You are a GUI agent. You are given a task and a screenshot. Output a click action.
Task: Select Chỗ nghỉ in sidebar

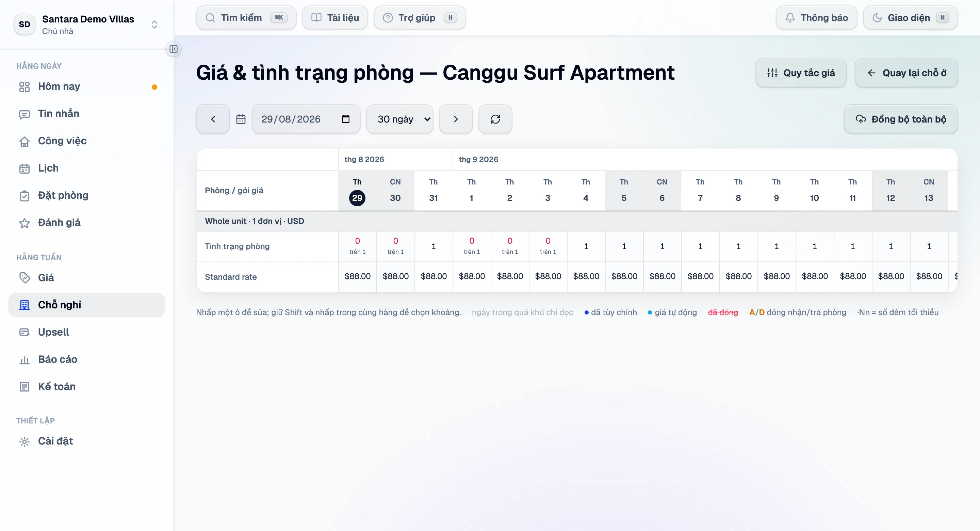tap(87, 305)
